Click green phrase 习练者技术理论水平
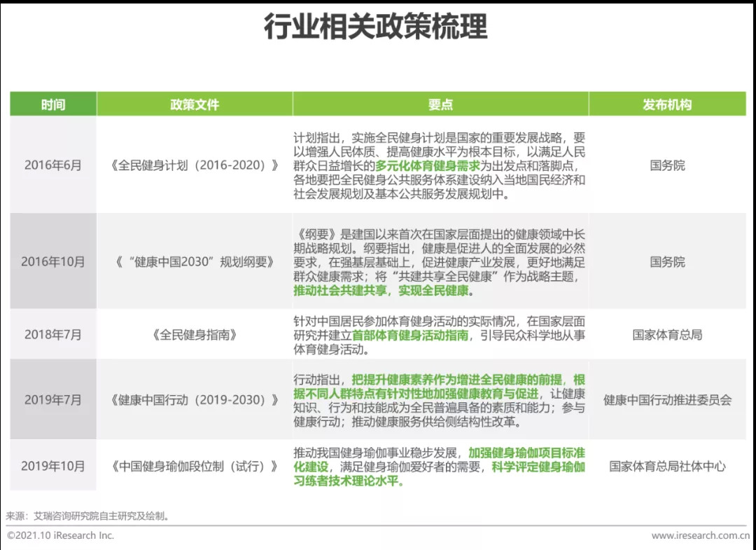 click(349, 481)
